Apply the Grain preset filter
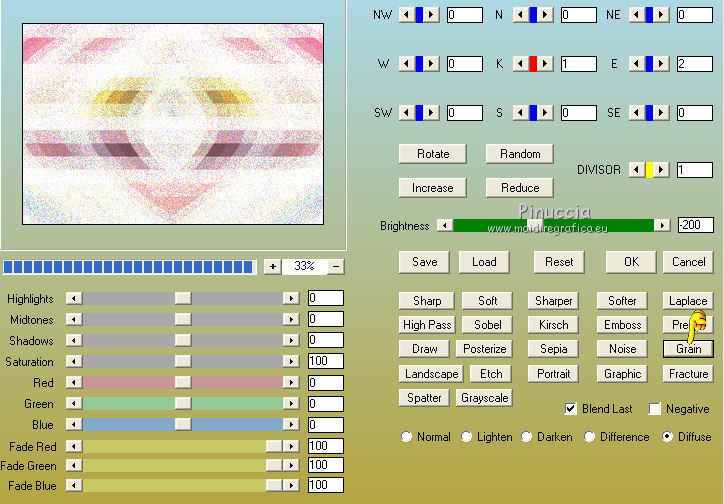This screenshot has height=504, width=724. (687, 349)
